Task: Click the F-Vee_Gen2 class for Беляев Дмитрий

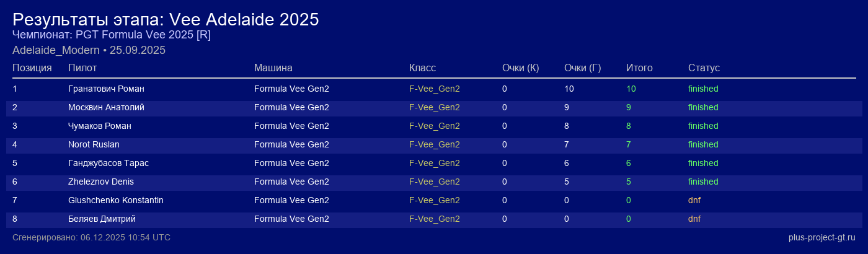Action: (x=434, y=219)
